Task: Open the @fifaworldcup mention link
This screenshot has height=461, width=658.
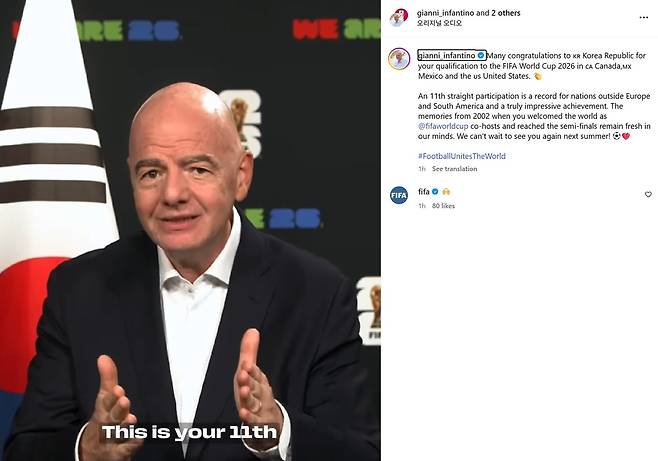Action: click(x=443, y=126)
